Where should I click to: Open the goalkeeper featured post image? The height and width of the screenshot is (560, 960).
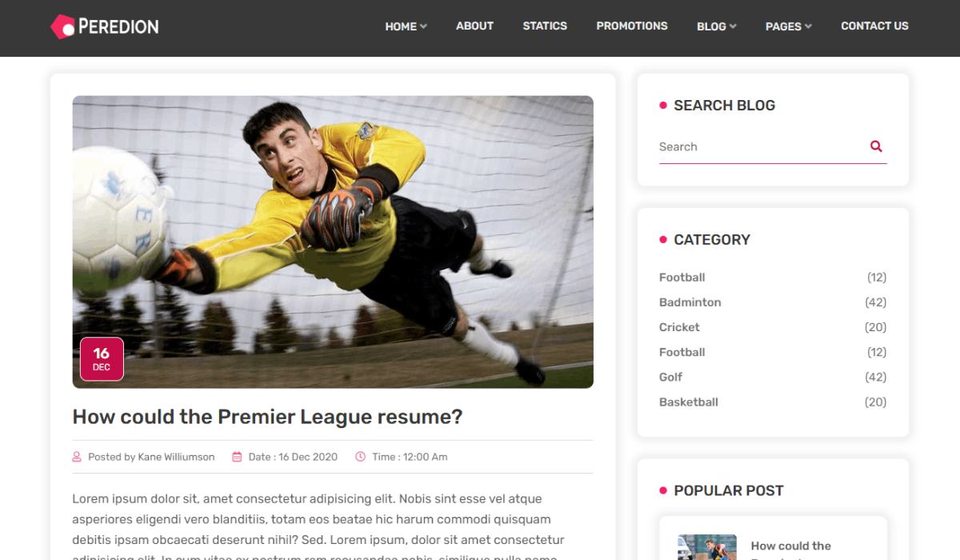click(x=333, y=242)
